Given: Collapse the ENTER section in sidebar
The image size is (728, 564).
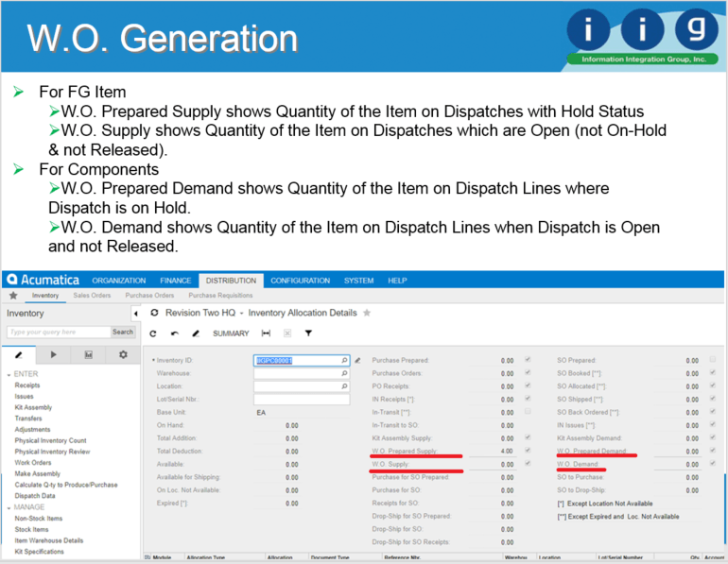Looking at the screenshot, I should 9,375.
